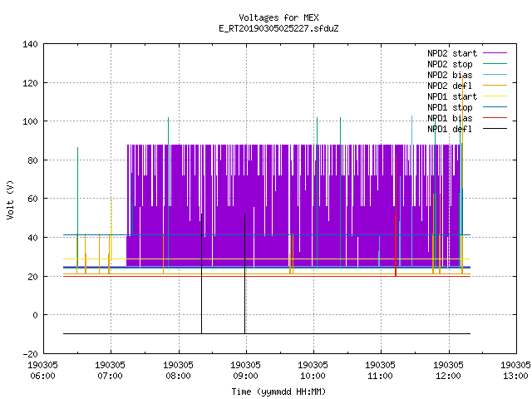Click the NPD1 stop legend label
The width and height of the screenshot is (532, 399).
[x=450, y=107]
